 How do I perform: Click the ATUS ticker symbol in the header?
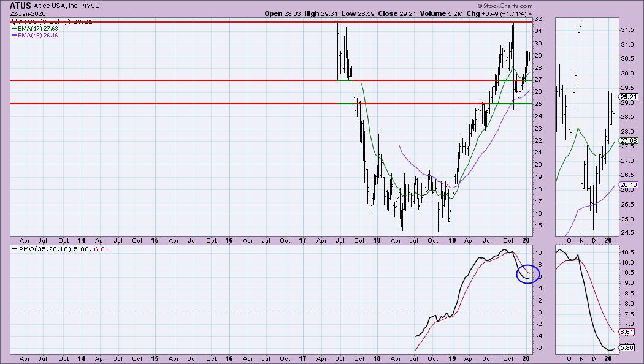20,6
